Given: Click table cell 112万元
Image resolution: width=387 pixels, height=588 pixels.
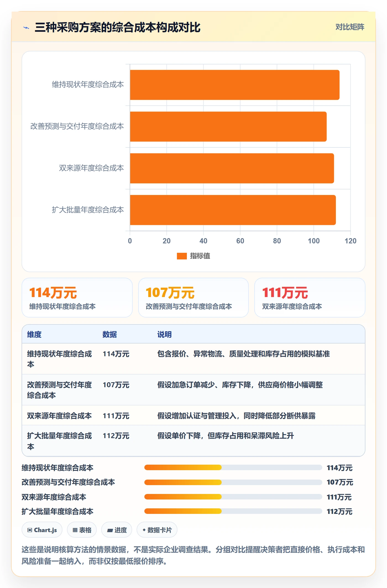Looking at the screenshot, I should (x=116, y=436).
